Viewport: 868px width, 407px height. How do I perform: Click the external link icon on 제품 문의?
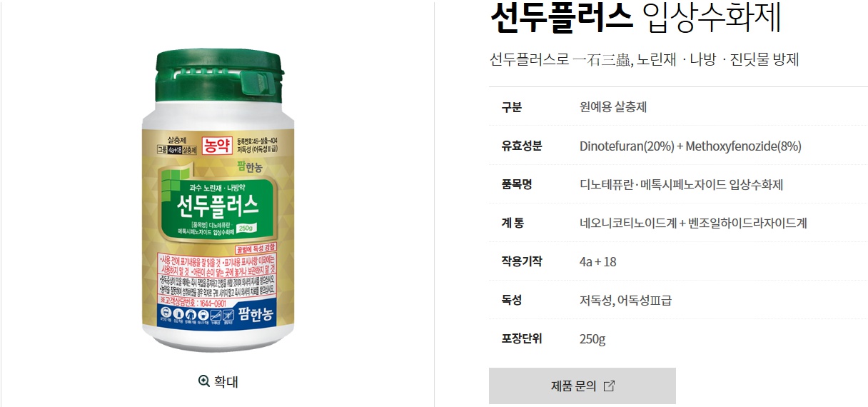point(609,386)
